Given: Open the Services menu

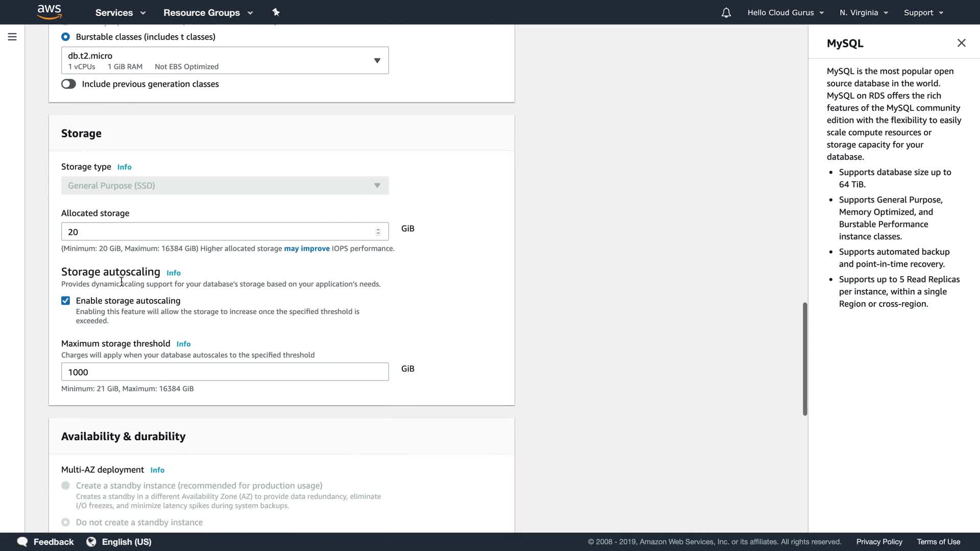Looking at the screenshot, I should tap(120, 13).
